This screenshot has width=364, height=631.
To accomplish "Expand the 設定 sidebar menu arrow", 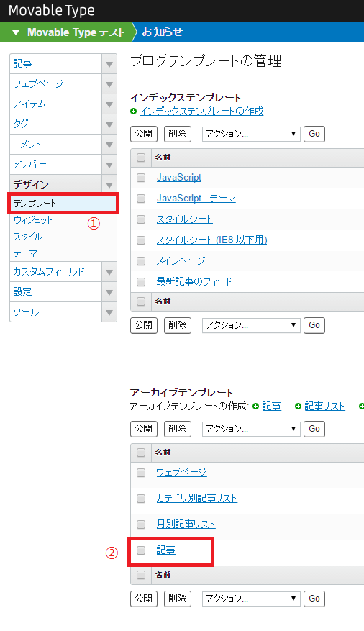I will (x=109, y=292).
